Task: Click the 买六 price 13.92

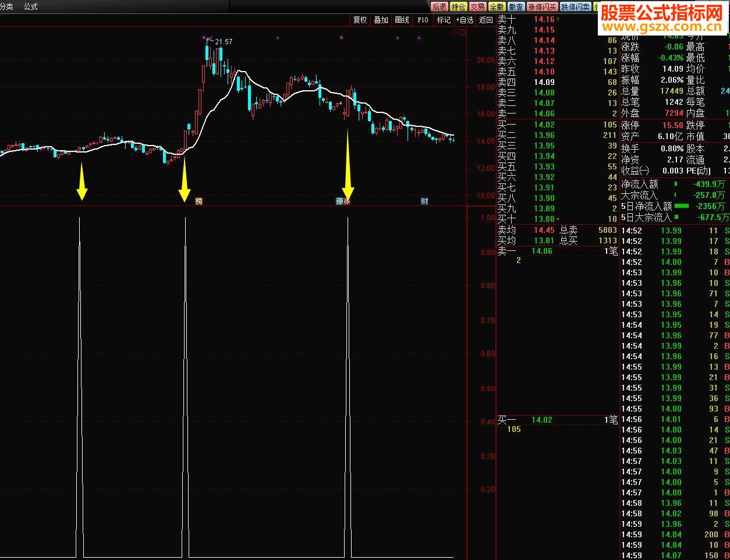Action: tap(544, 177)
